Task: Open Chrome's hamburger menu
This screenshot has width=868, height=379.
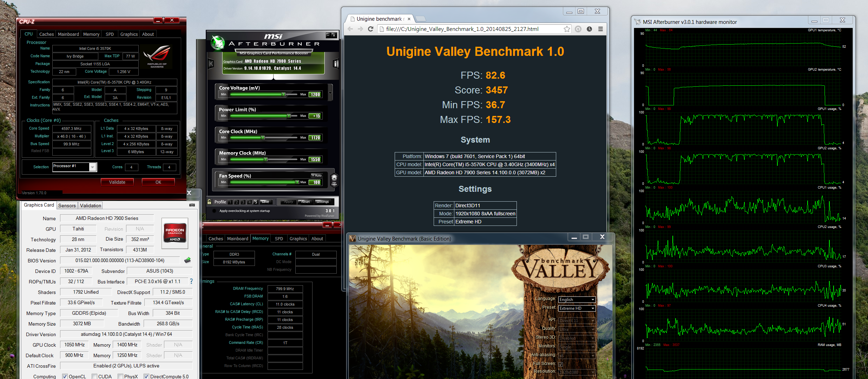Action: point(601,29)
